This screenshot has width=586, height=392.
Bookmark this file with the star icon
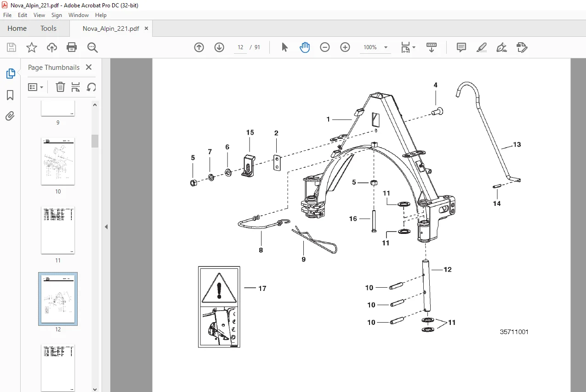(32, 47)
